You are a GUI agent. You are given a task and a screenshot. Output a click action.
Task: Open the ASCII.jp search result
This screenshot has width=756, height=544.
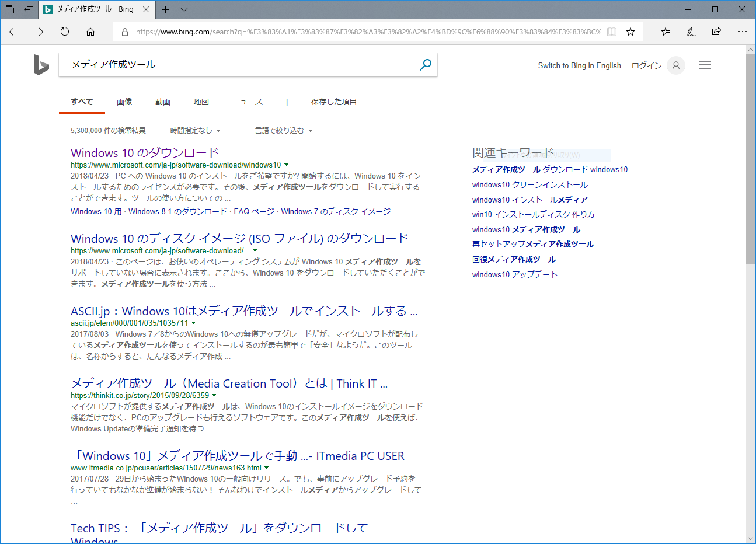244,311
